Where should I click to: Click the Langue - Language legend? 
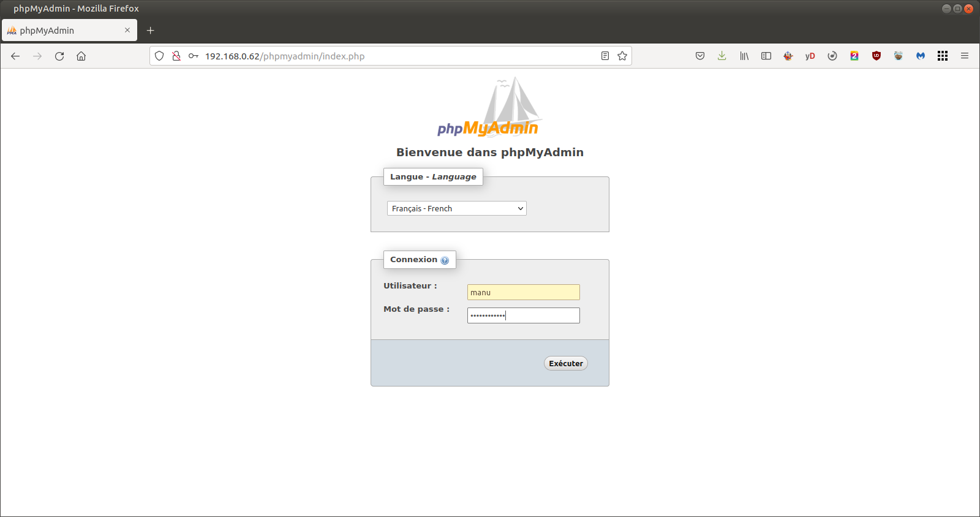pos(433,176)
